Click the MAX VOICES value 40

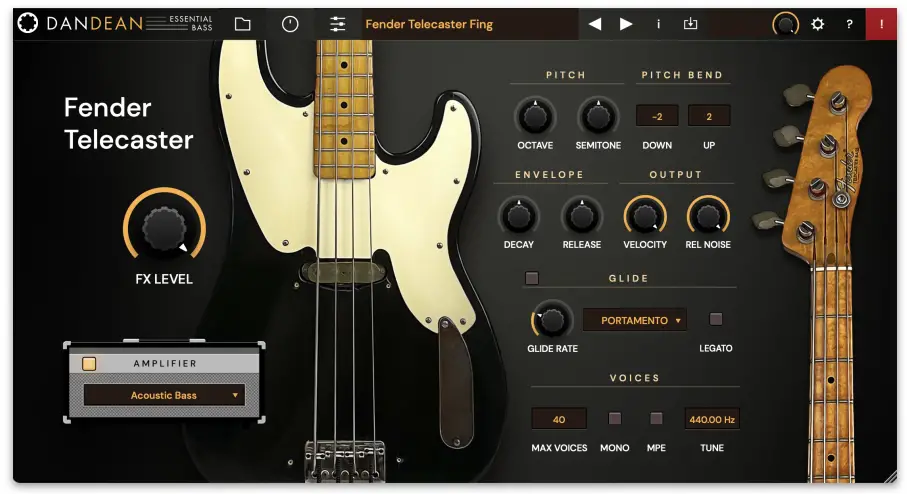click(x=559, y=419)
